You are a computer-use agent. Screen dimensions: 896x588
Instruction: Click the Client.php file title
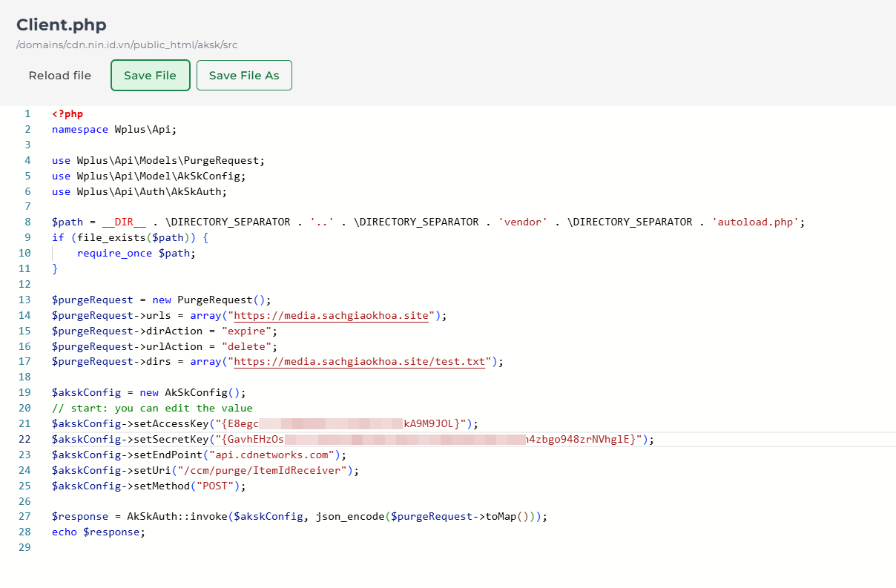click(x=62, y=24)
